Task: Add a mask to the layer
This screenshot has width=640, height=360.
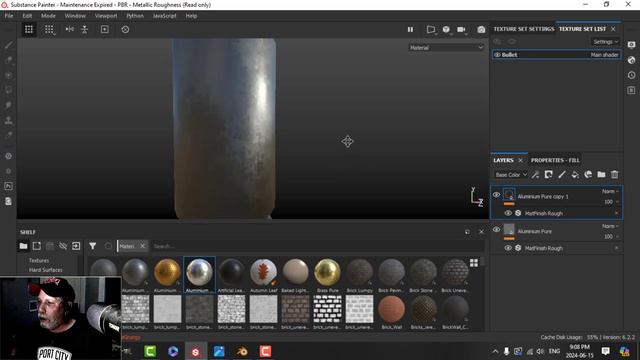Action: coord(549,175)
